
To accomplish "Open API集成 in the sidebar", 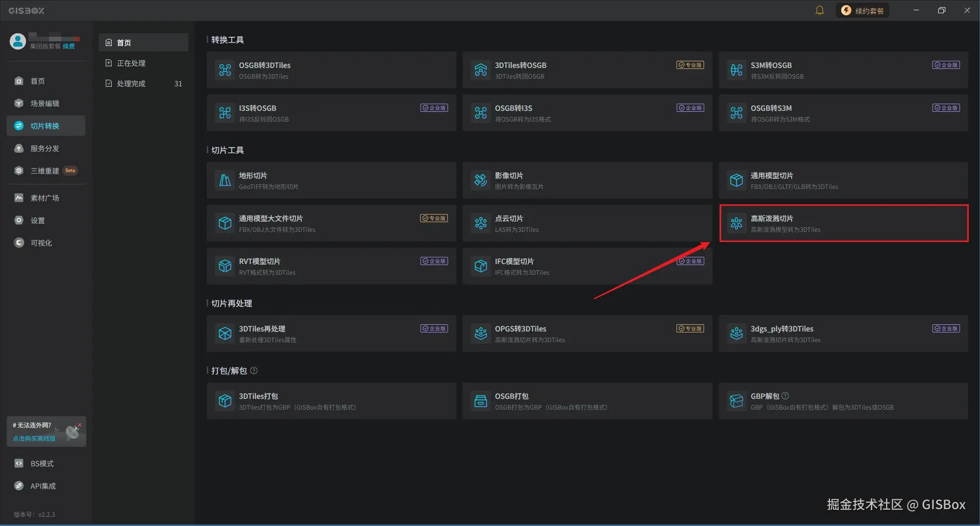I will tap(46, 486).
